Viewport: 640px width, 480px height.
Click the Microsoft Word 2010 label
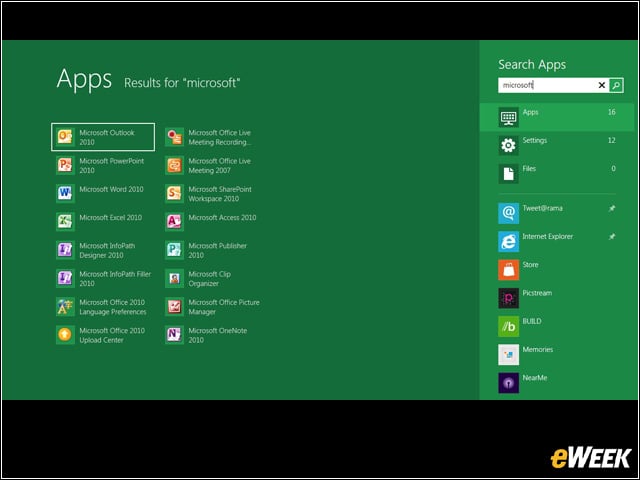point(111,189)
